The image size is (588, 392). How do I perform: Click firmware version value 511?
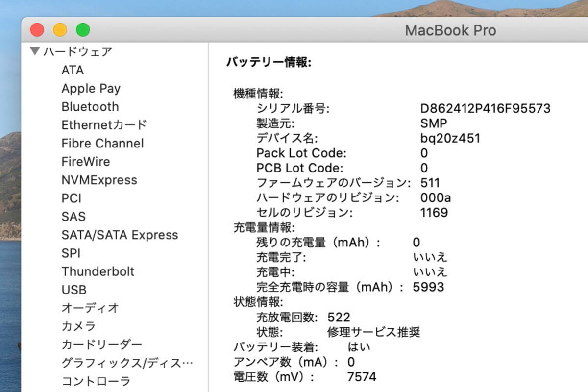click(430, 183)
